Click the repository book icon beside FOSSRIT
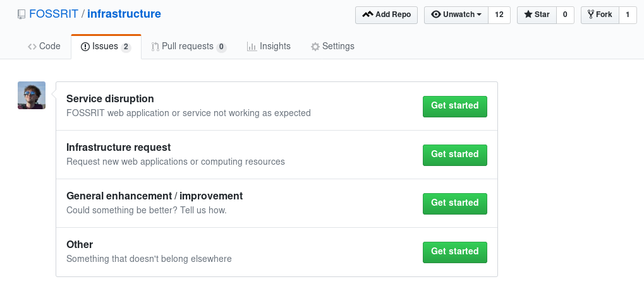 (x=21, y=15)
